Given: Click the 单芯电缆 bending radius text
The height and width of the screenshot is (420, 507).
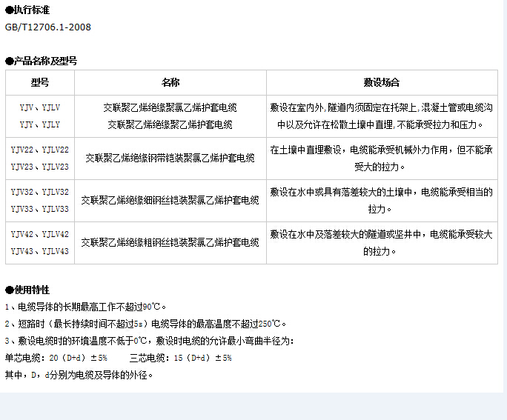Looking at the screenshot, I should [56, 358].
